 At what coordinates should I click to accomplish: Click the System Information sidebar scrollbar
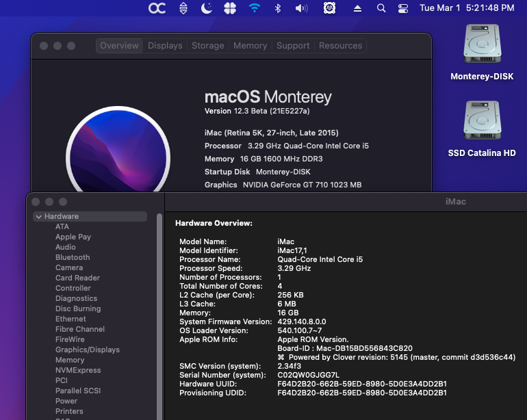pos(159,316)
